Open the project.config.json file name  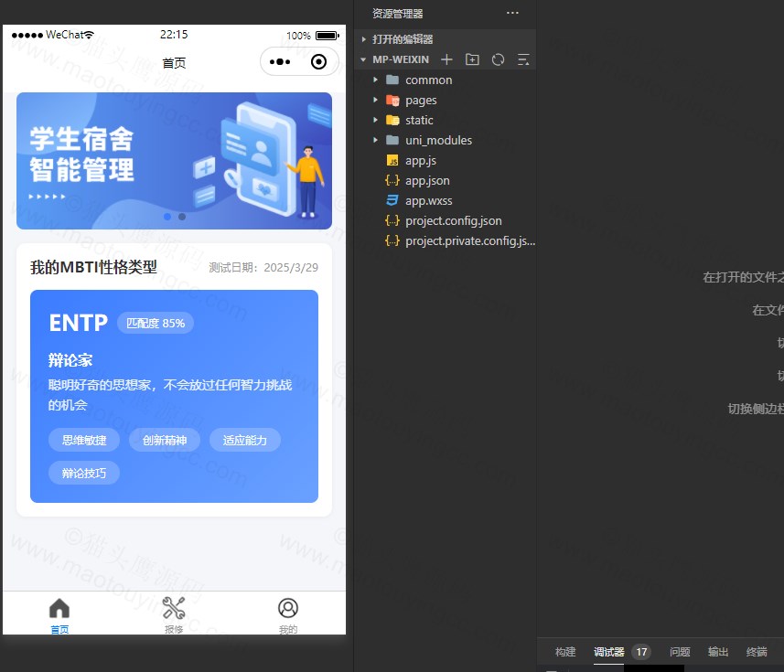pyautogui.click(x=454, y=221)
